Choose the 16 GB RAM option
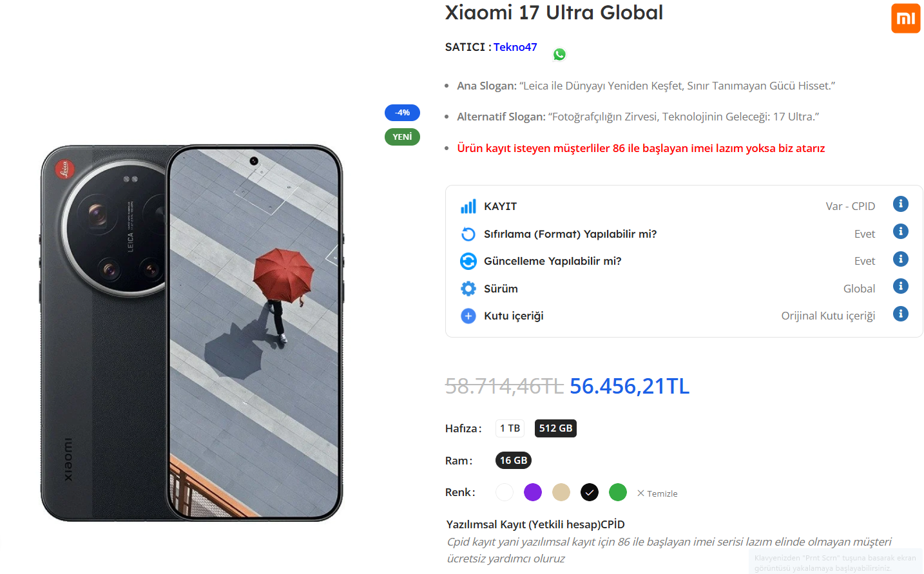The image size is (924, 574). point(514,461)
